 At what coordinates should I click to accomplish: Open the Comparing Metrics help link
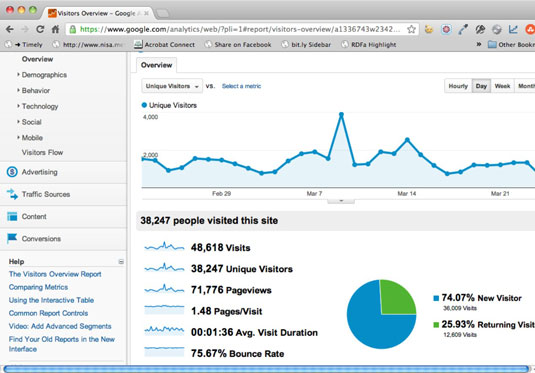pyautogui.click(x=38, y=287)
